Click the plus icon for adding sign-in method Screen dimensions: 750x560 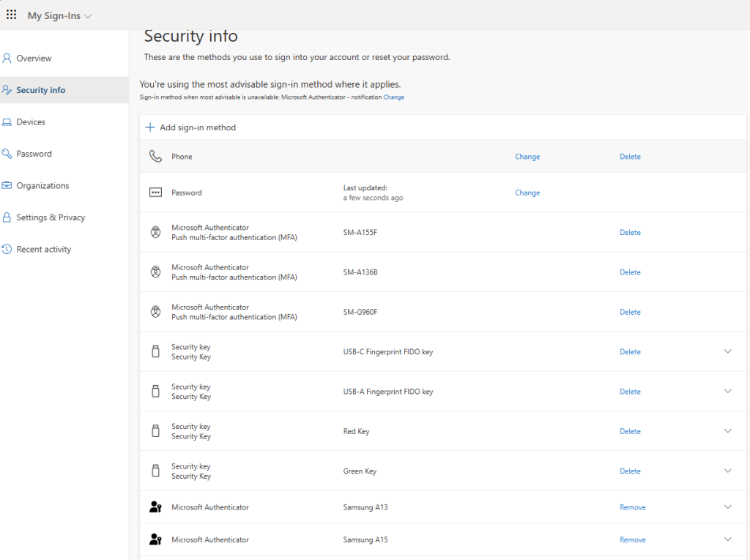(150, 127)
